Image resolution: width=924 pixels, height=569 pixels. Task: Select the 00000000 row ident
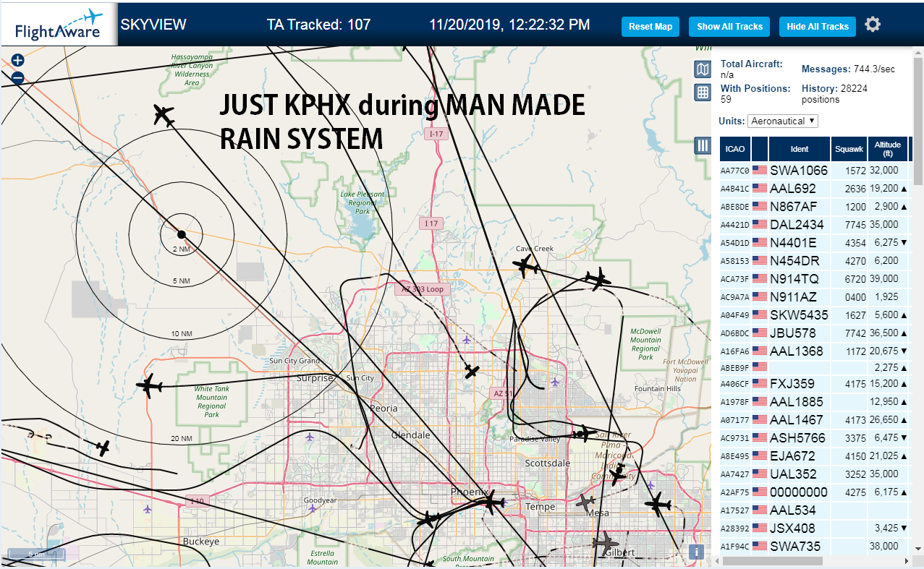(x=799, y=492)
